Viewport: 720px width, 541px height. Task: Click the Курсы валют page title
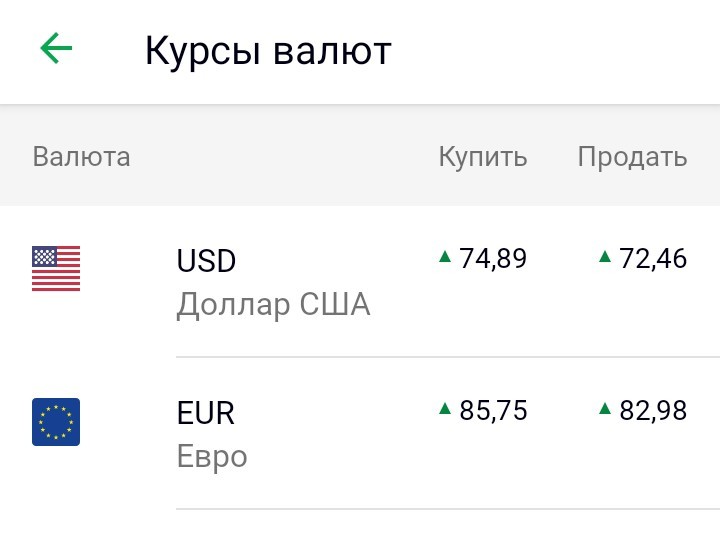(268, 51)
